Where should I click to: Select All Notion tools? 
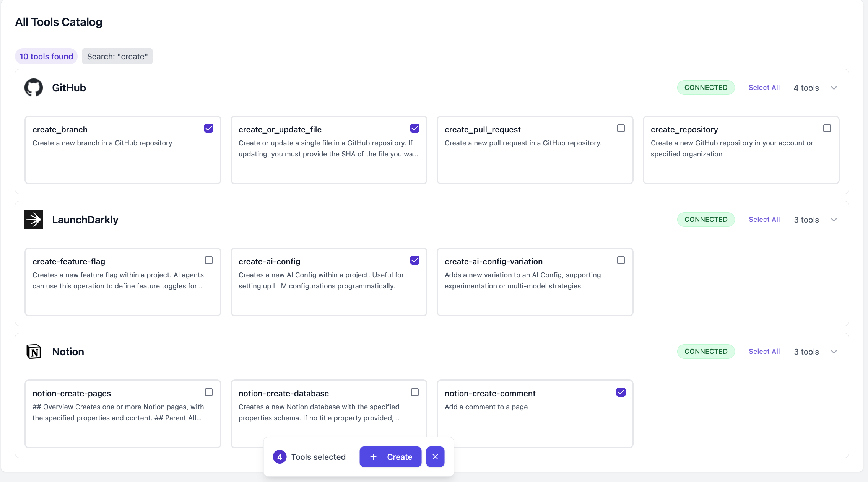click(764, 352)
